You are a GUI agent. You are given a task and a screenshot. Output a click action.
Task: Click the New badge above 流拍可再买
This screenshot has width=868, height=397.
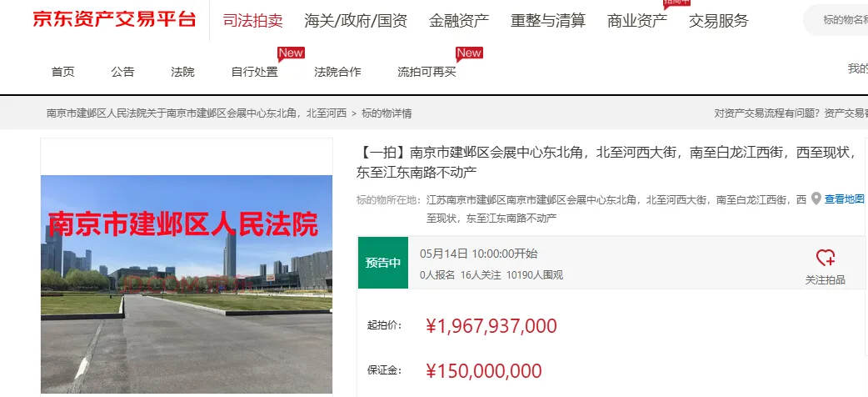469,53
